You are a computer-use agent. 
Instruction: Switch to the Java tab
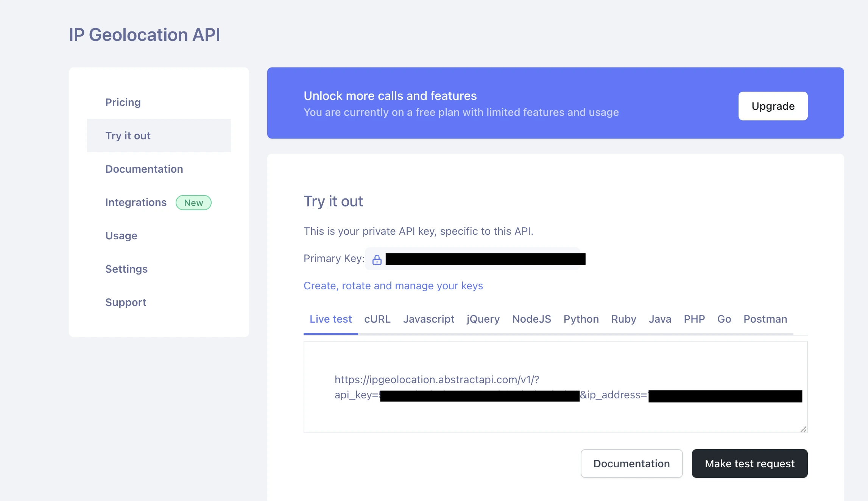(x=660, y=319)
